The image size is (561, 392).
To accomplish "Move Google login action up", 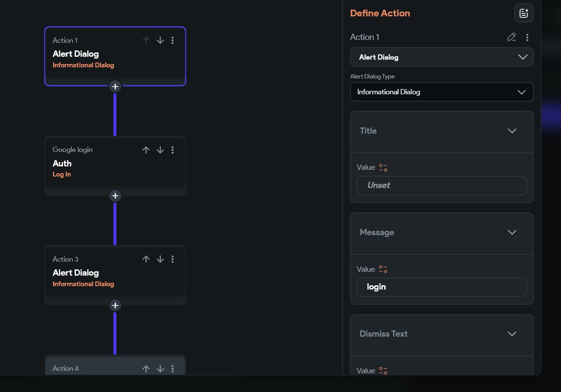I will tap(146, 150).
